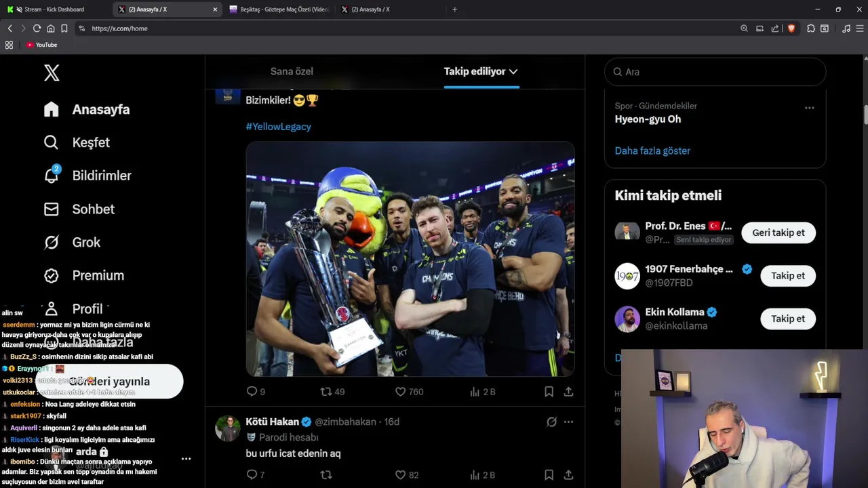Share Kötü Hakan's post
This screenshot has height=488, width=868.
pos(568,475)
